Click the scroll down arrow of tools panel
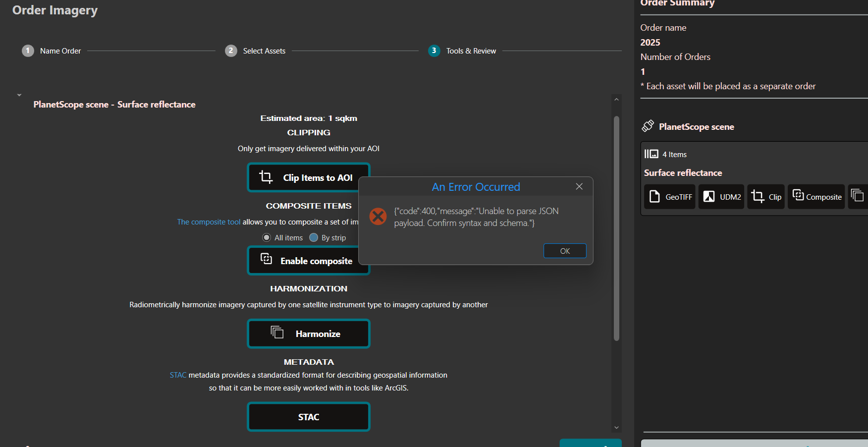 (616, 427)
